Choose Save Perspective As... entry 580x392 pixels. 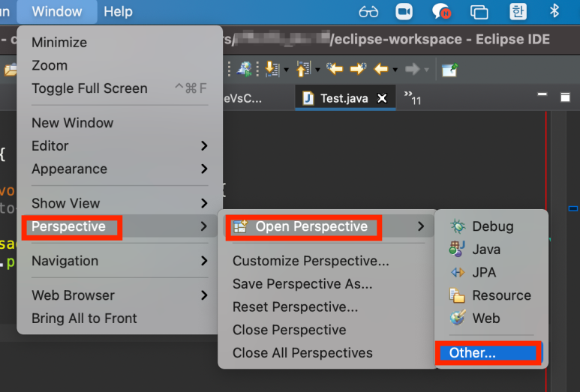(302, 284)
